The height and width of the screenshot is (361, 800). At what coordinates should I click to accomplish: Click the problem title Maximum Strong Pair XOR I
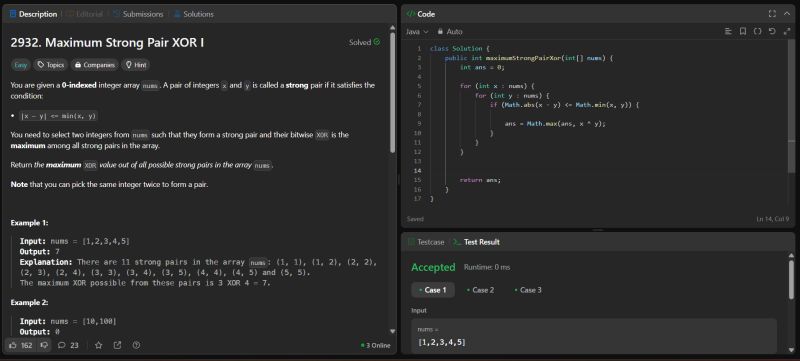(x=107, y=43)
